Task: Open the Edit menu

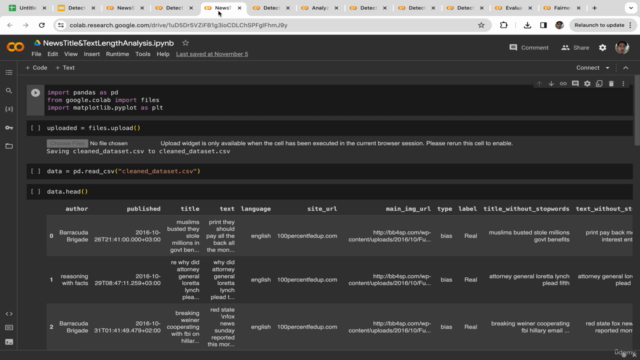Action: pos(53,54)
